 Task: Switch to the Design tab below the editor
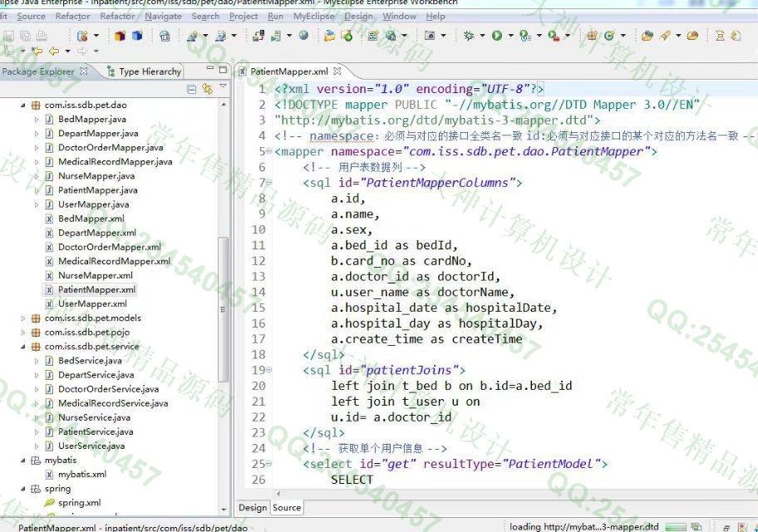(x=253, y=507)
